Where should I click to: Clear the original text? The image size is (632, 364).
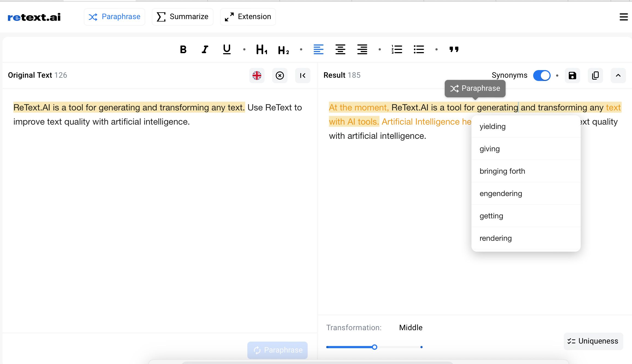pyautogui.click(x=280, y=76)
